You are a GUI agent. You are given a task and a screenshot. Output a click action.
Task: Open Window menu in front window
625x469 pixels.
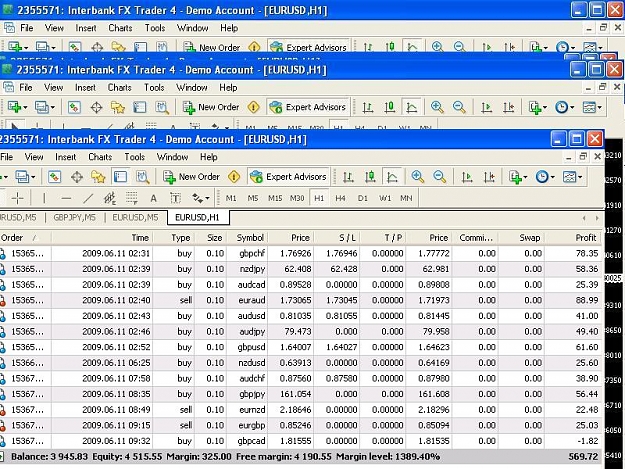172,157
